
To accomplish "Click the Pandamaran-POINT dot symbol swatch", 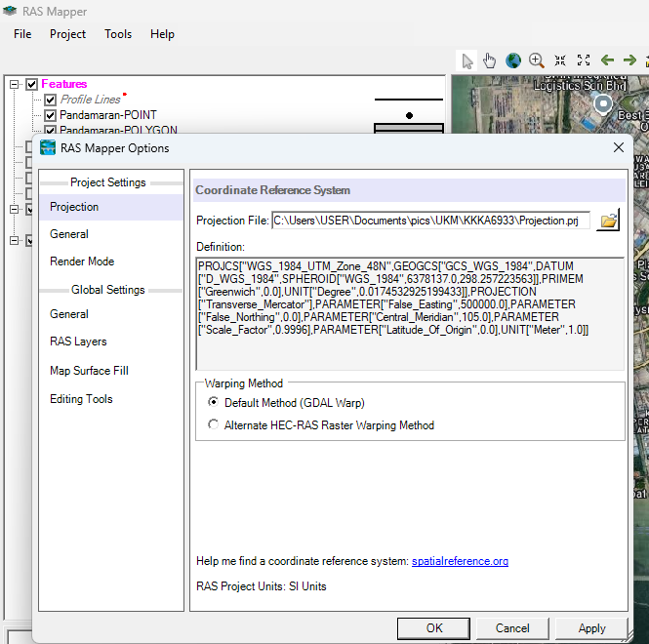I will tap(409, 115).
